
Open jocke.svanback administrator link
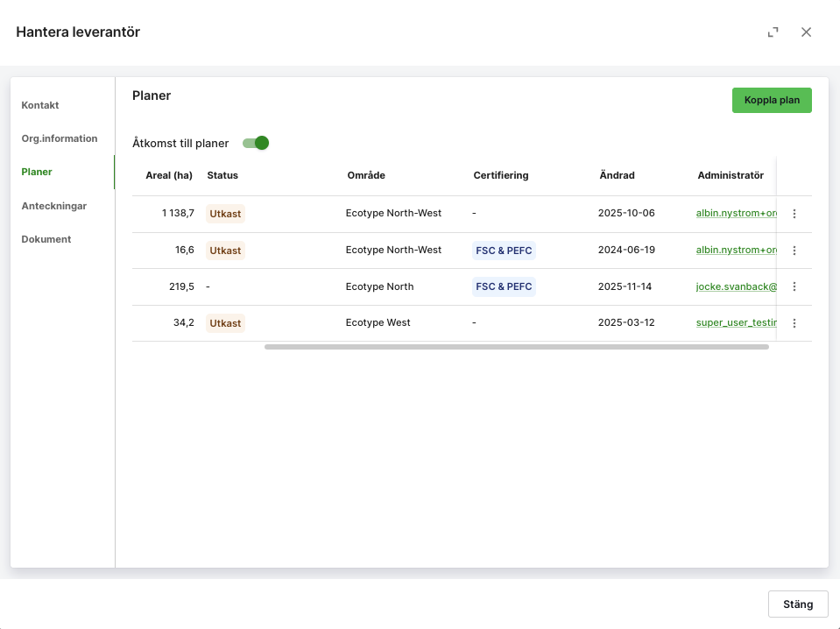pos(736,286)
